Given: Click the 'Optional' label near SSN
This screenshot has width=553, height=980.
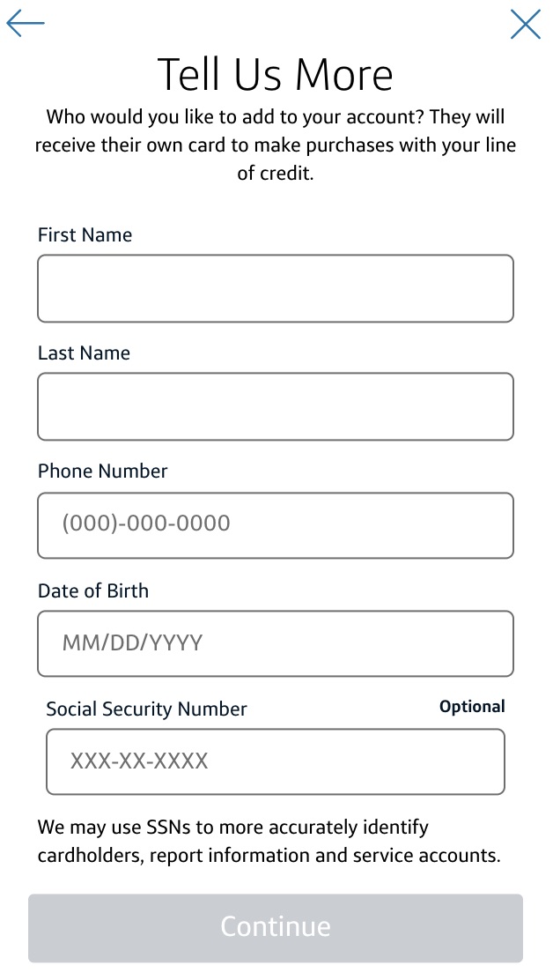Looking at the screenshot, I should tap(473, 706).
